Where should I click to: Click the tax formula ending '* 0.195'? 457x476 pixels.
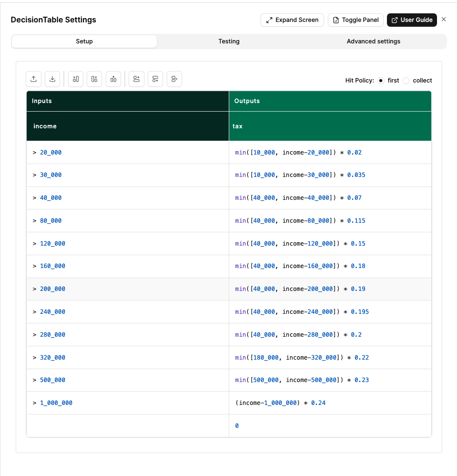330,312
